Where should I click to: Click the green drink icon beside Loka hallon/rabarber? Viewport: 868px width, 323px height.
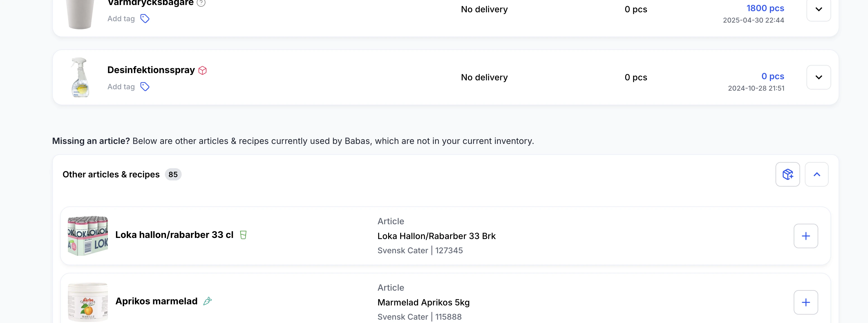[243, 235]
